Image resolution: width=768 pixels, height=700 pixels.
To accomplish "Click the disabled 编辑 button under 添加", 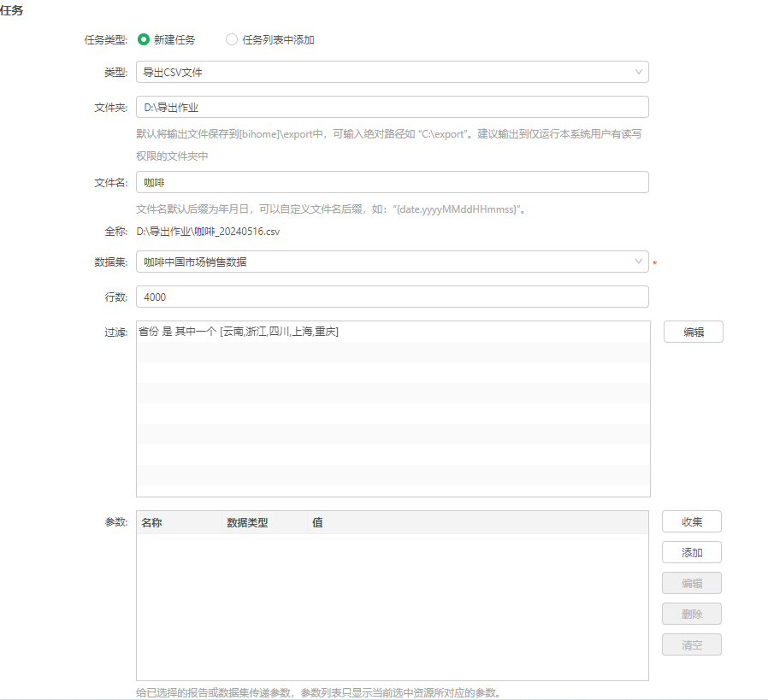I will pos(692,584).
